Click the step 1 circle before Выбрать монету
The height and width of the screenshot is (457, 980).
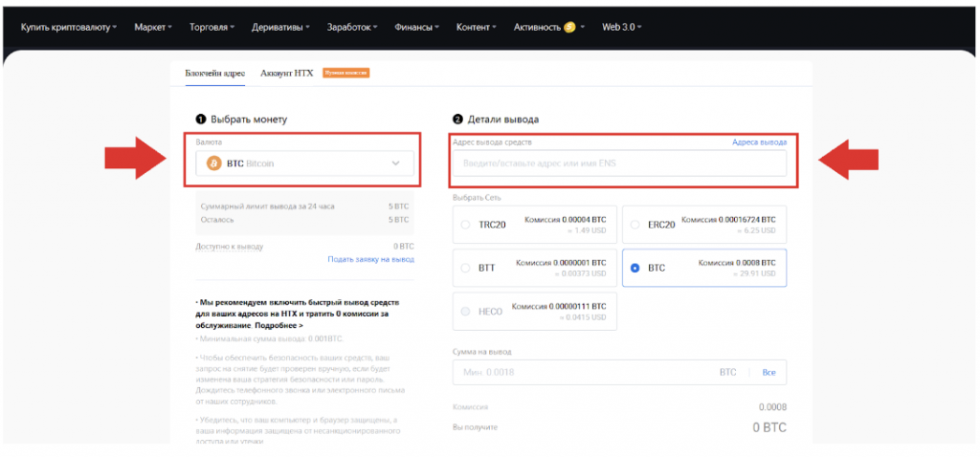pos(201,120)
